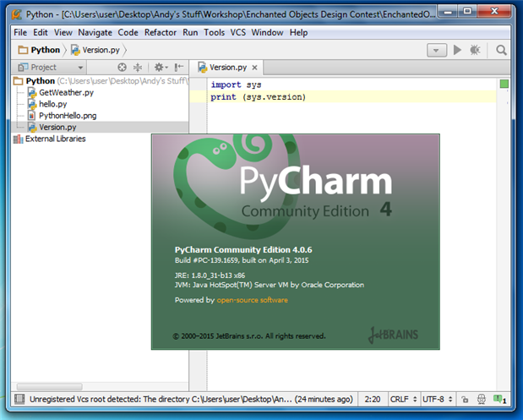This screenshot has height=420, width=523.
Task: Click the GetWeather.py file icon
Action: (32, 92)
